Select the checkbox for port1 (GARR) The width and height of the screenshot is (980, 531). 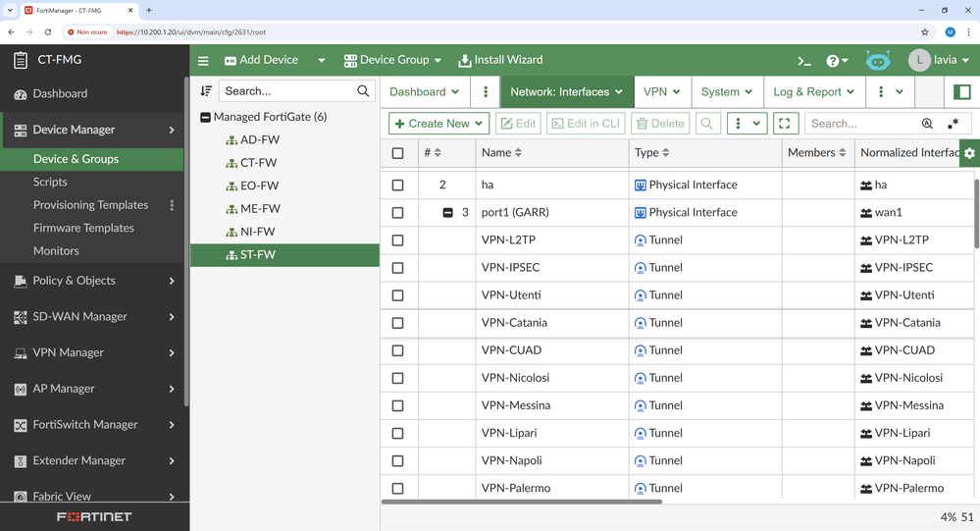397,213
